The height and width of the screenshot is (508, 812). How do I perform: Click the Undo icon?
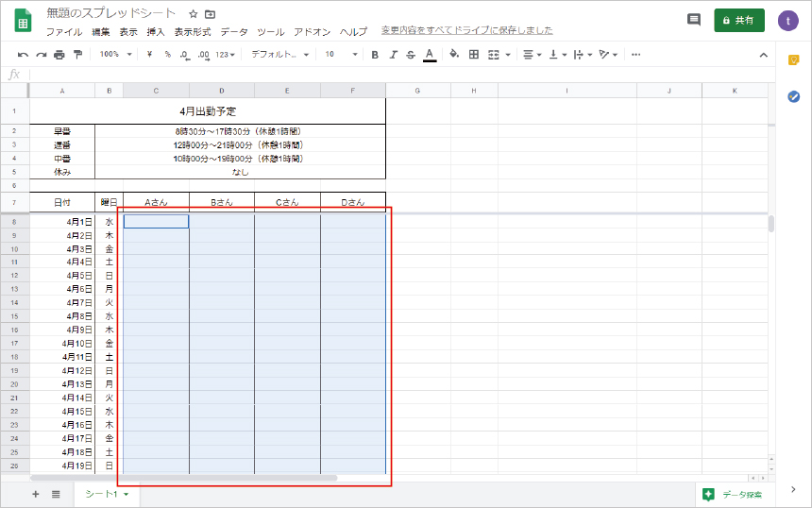click(23, 55)
